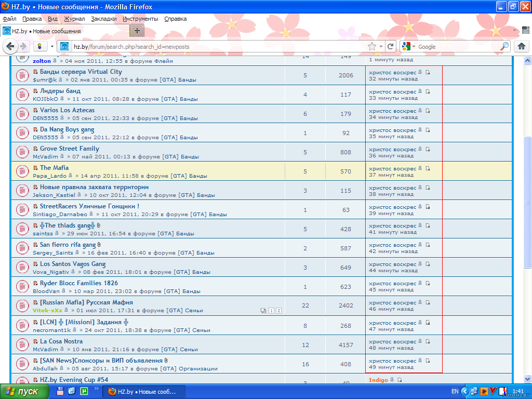The image size is (532, 399).
Task: Click the EN language indicator
Action: point(455,391)
